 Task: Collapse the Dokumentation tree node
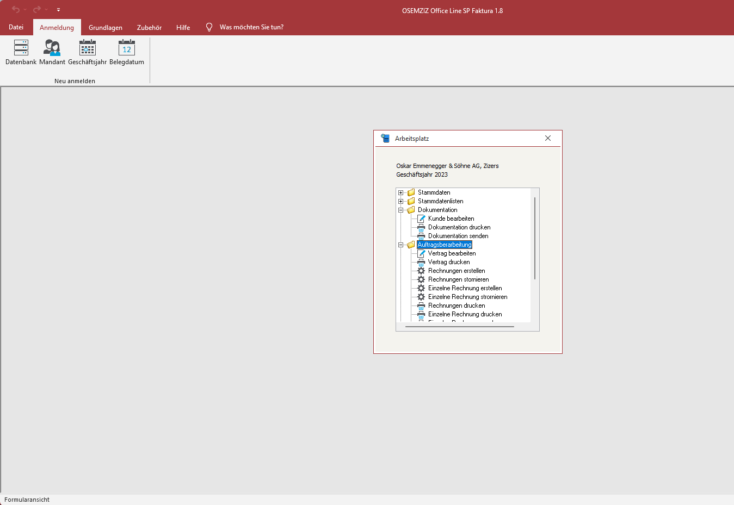[x=401, y=210]
